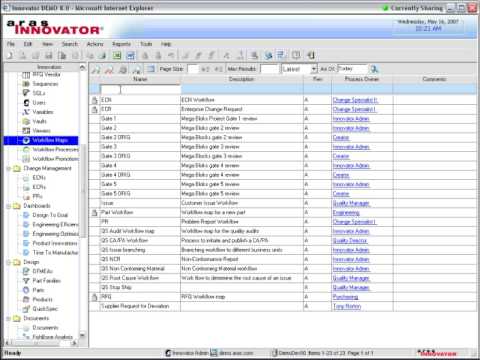
Task: Click demo.aras.com in status bar
Action: (236, 353)
